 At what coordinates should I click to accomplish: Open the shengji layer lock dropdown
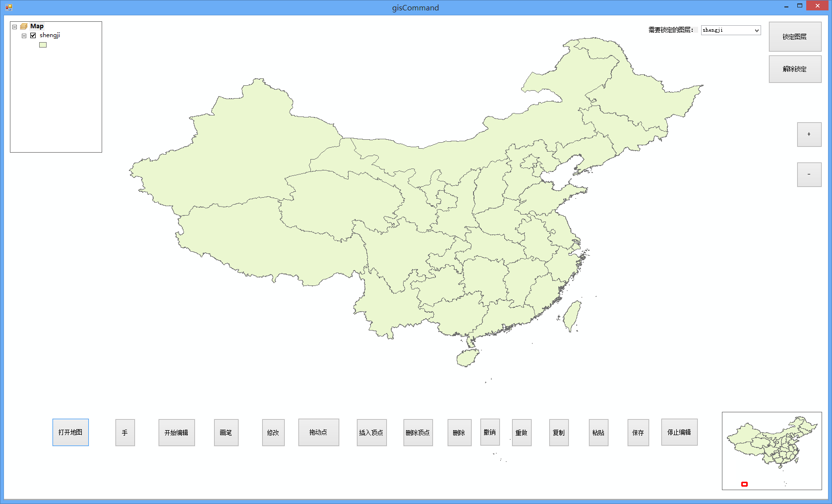coord(757,30)
